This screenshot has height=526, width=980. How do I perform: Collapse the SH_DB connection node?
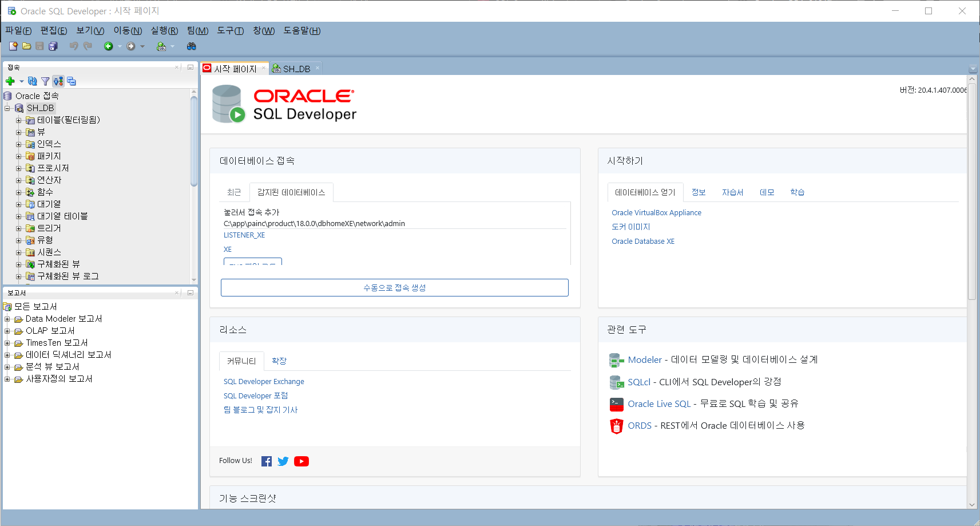[x=7, y=108]
